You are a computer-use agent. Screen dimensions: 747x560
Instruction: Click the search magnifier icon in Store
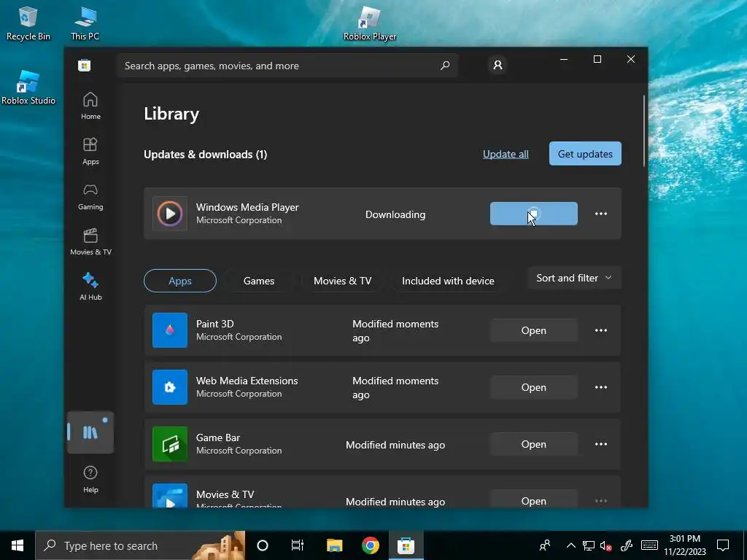[x=445, y=65]
